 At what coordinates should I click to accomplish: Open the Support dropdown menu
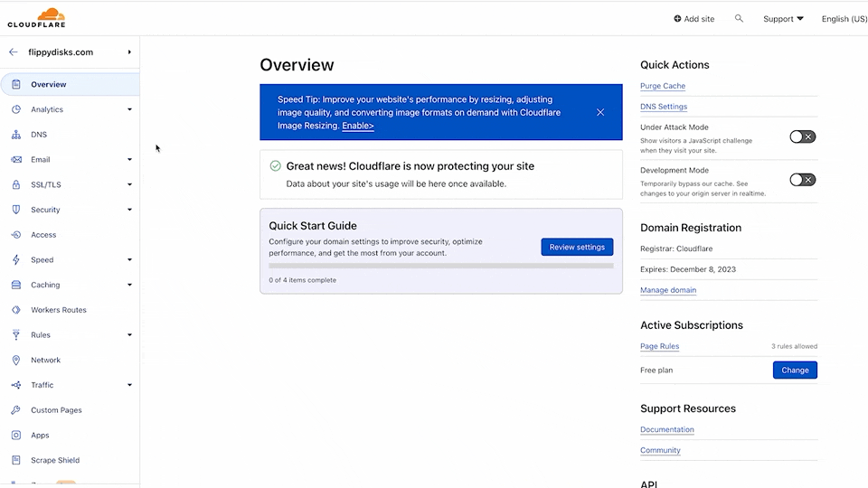[x=783, y=19]
